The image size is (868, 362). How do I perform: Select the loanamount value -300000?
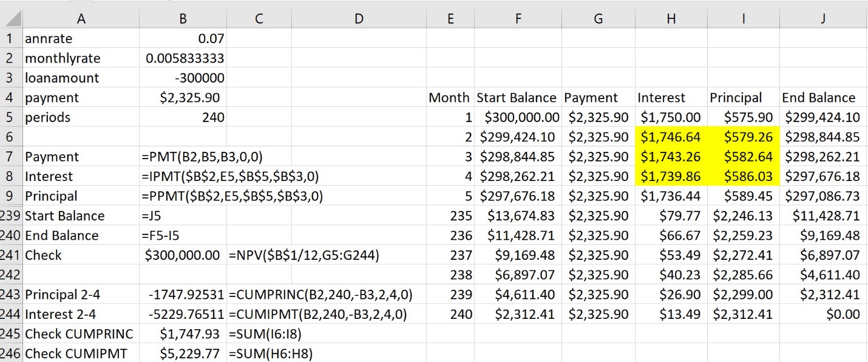(182, 78)
